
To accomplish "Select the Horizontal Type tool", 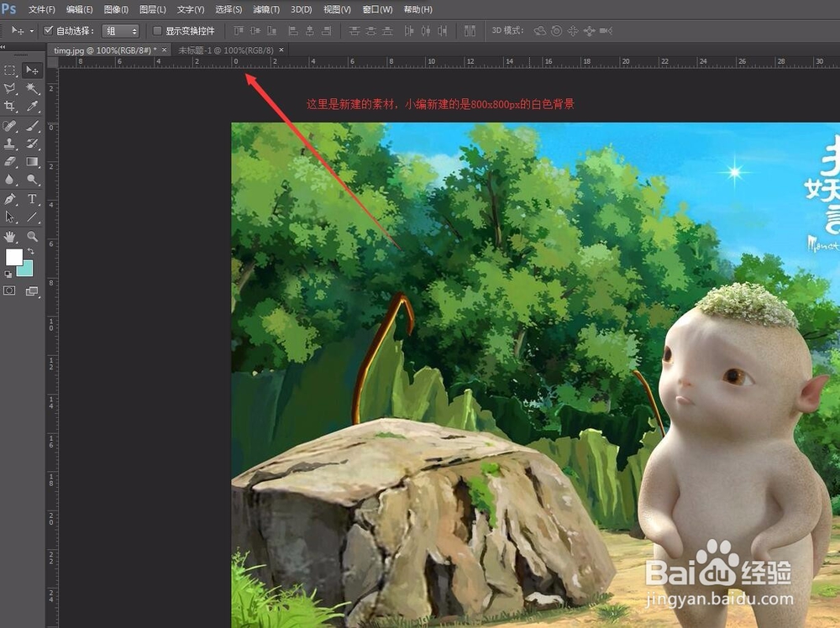I will point(32,199).
